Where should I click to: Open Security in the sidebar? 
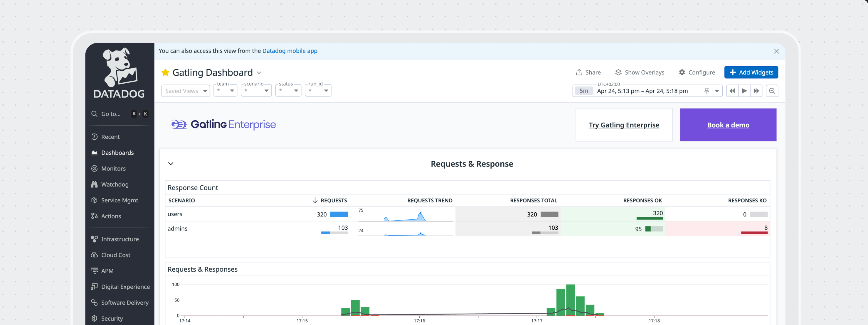click(x=112, y=318)
